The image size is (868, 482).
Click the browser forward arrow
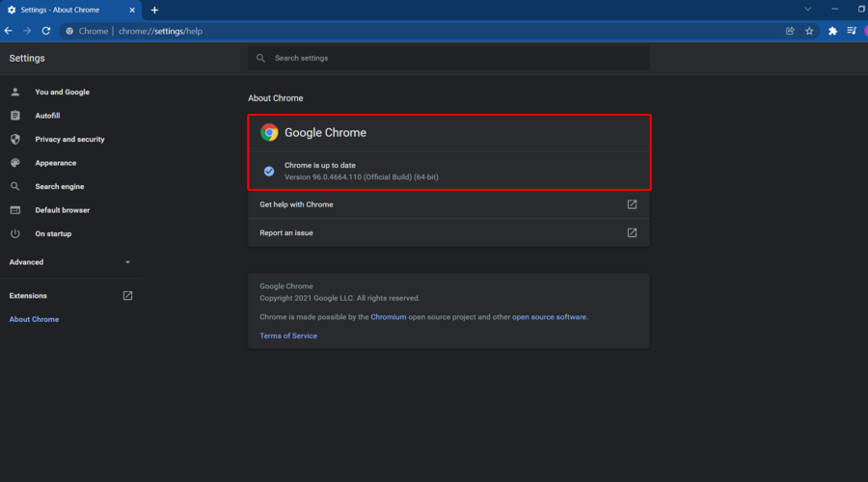click(27, 31)
